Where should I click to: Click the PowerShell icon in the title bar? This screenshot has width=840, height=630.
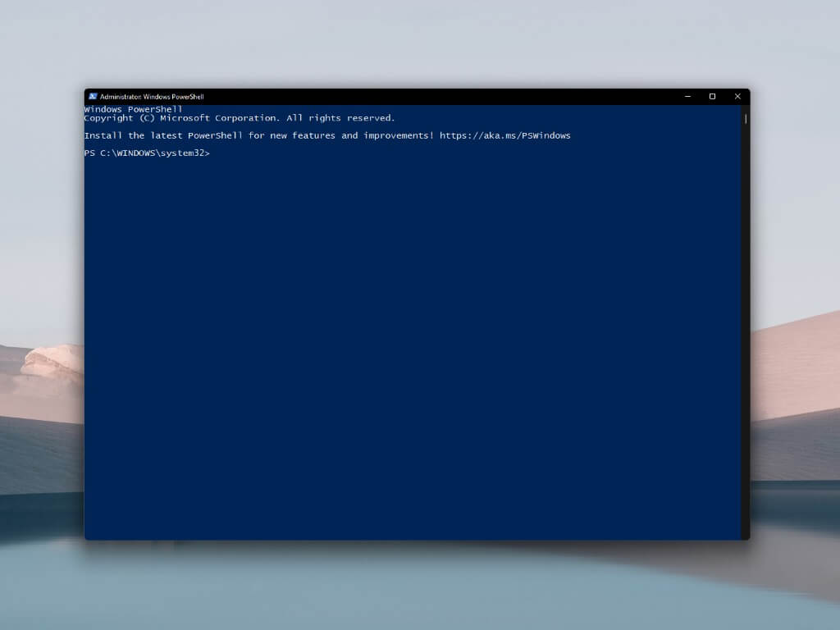pyautogui.click(x=93, y=96)
